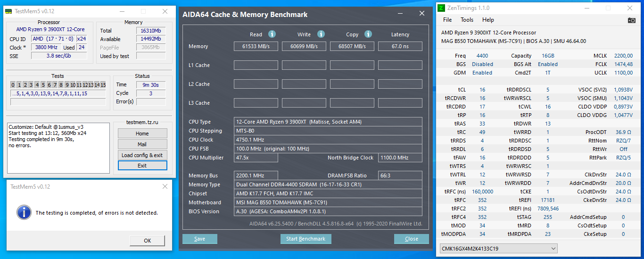Click the test sequence 5,1,4,3,0,13 field
The height and width of the screenshot is (259, 644).
point(58,93)
